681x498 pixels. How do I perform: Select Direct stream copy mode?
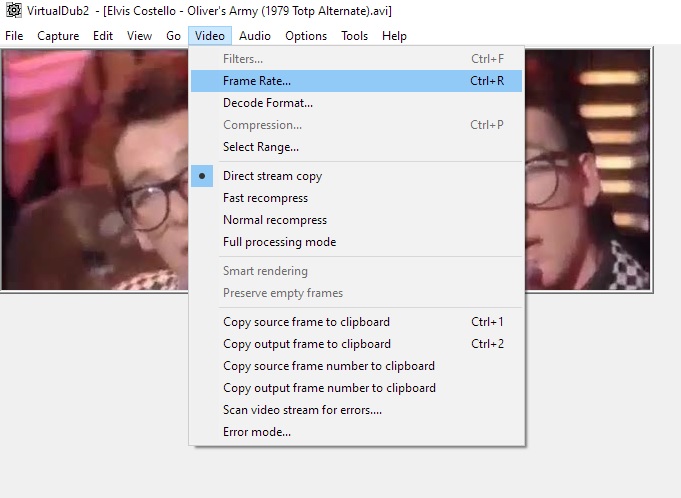[357, 176]
